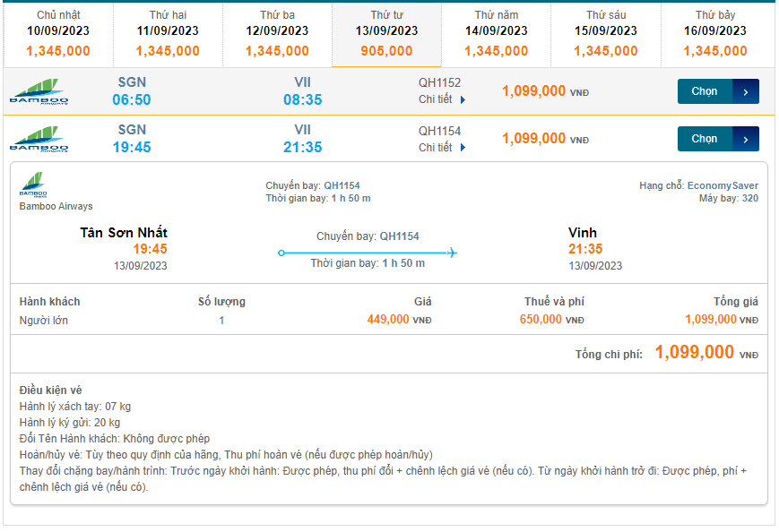779x532 pixels.
Task: Click the Bamboo Airways logo in the QH1152 row
Action: click(39, 91)
